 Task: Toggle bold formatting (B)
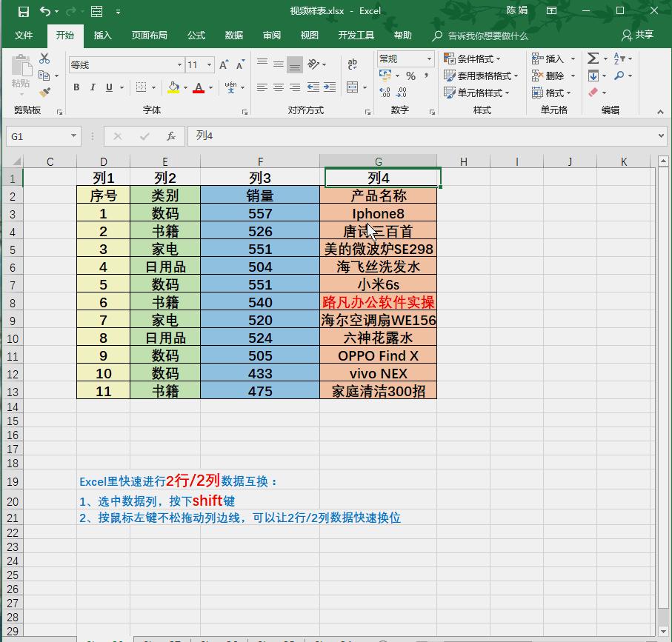pyautogui.click(x=76, y=87)
